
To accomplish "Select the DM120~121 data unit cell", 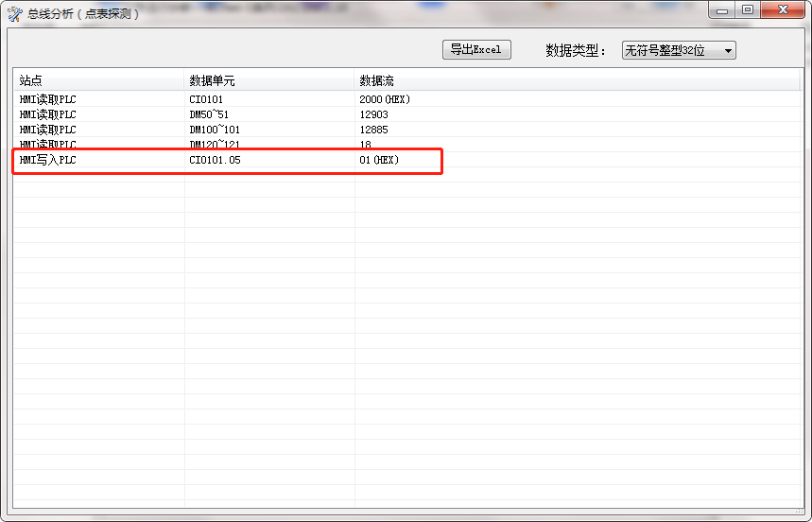I will pyautogui.click(x=215, y=144).
